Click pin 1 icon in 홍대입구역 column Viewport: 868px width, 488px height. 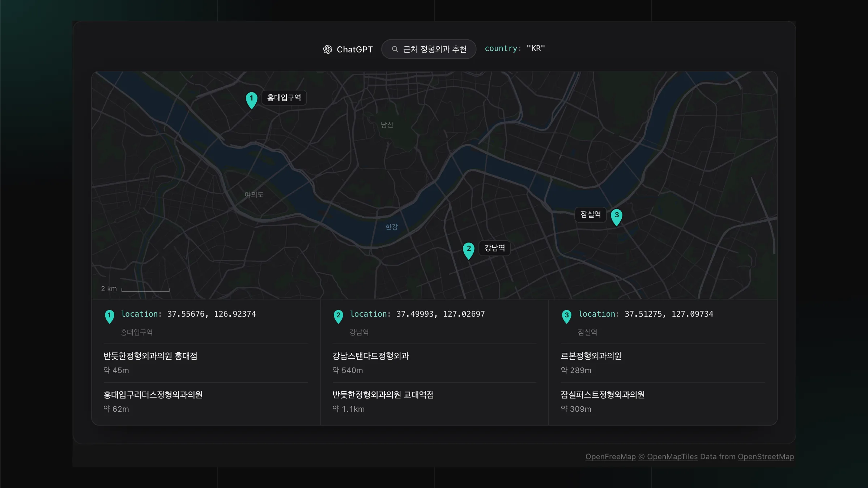[109, 316]
